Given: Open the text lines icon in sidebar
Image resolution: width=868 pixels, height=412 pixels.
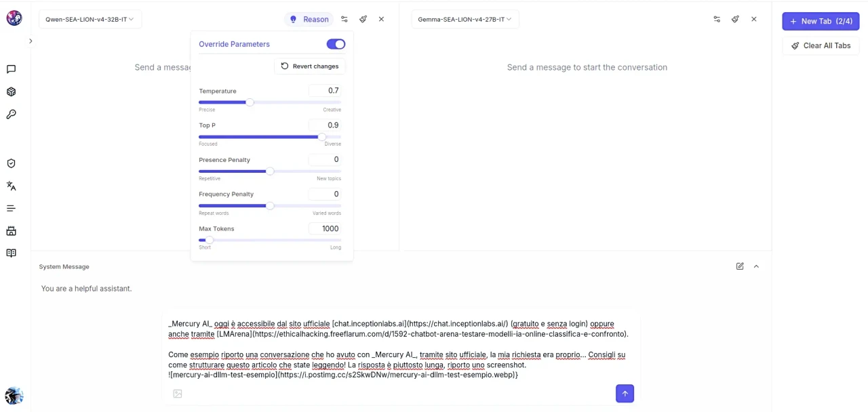Looking at the screenshot, I should pyautogui.click(x=11, y=208).
